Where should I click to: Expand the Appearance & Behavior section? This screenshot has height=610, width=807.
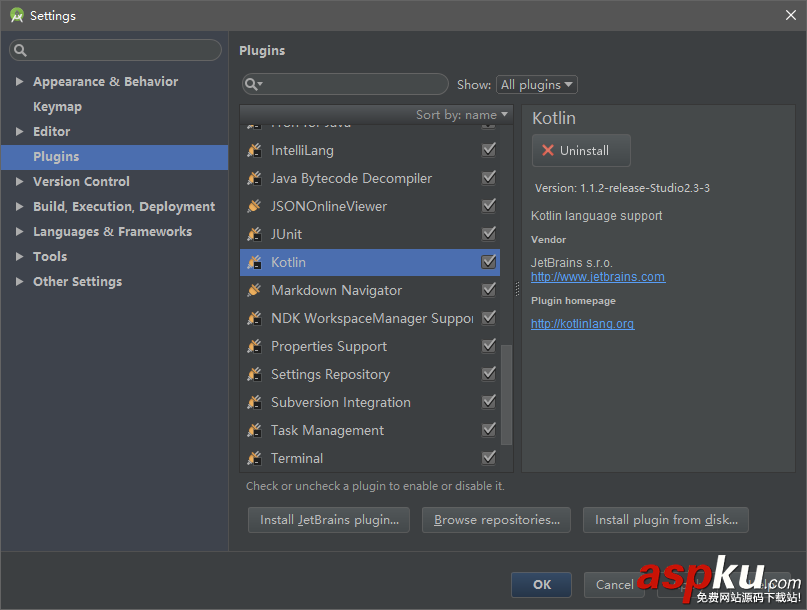[x=20, y=82]
